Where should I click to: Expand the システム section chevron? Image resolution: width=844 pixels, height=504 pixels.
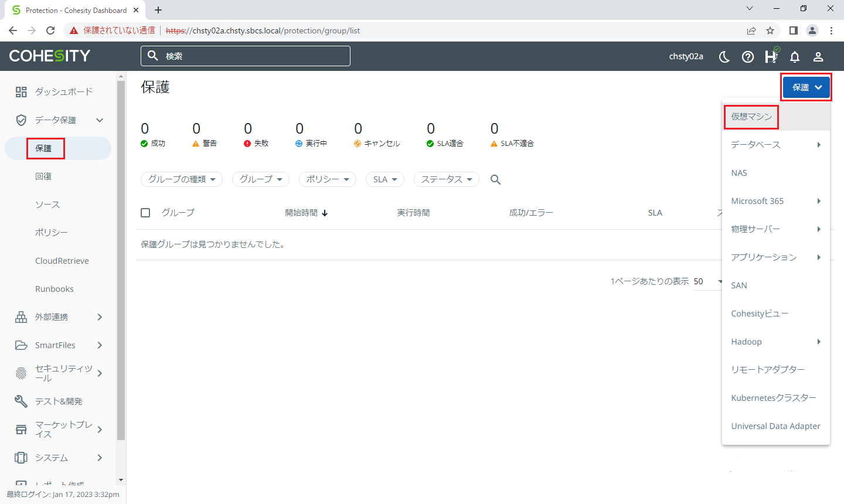click(100, 458)
